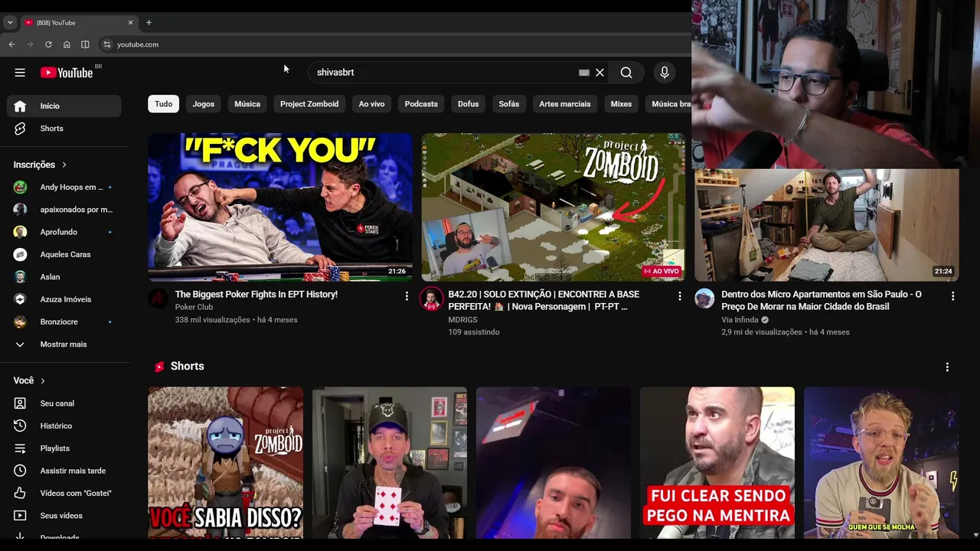Expand subscriptions with Mostrar mais
Image resolution: width=980 pixels, height=551 pixels.
point(64,344)
